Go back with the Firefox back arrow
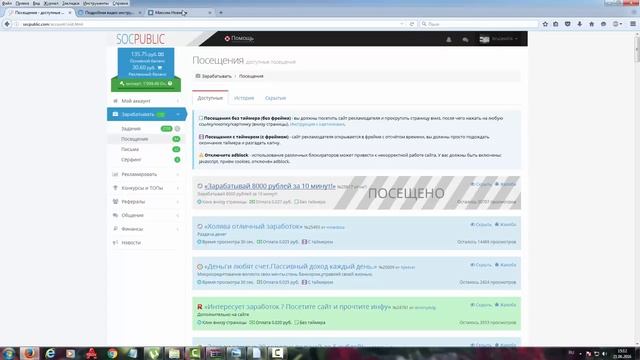This screenshot has height=360, width=640. pos(7,24)
